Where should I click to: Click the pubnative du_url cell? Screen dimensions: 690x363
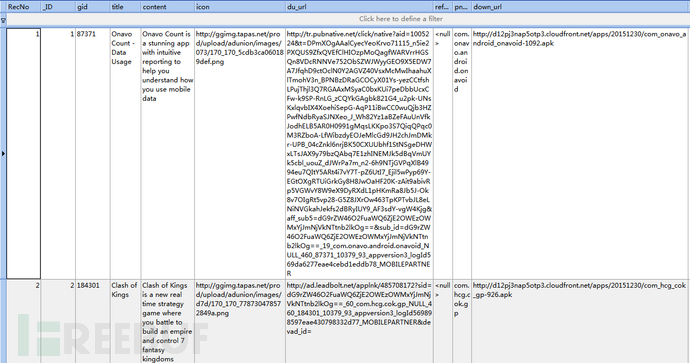click(360, 153)
